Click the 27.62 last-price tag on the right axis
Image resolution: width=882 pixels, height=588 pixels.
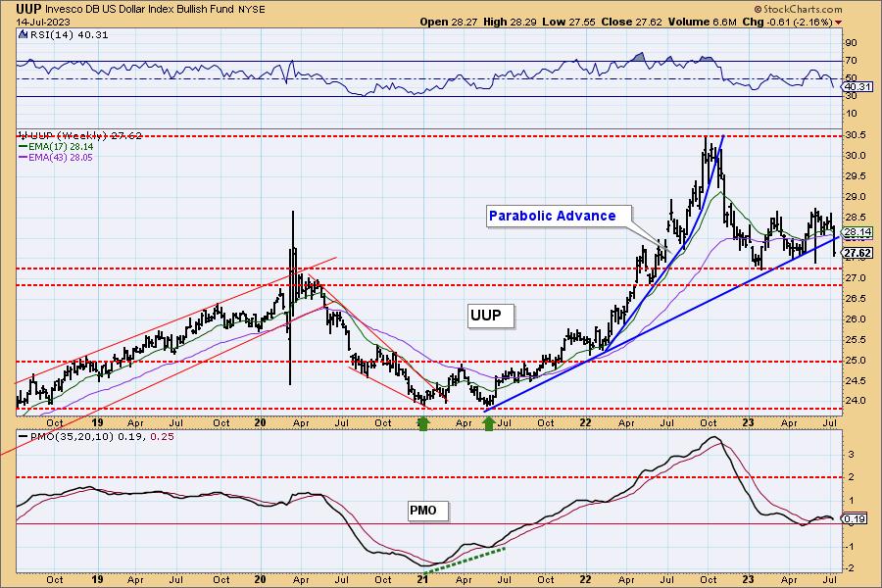(x=857, y=253)
